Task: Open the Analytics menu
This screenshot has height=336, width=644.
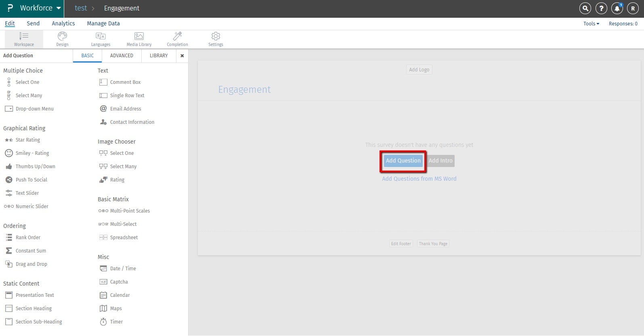Action: (63, 23)
